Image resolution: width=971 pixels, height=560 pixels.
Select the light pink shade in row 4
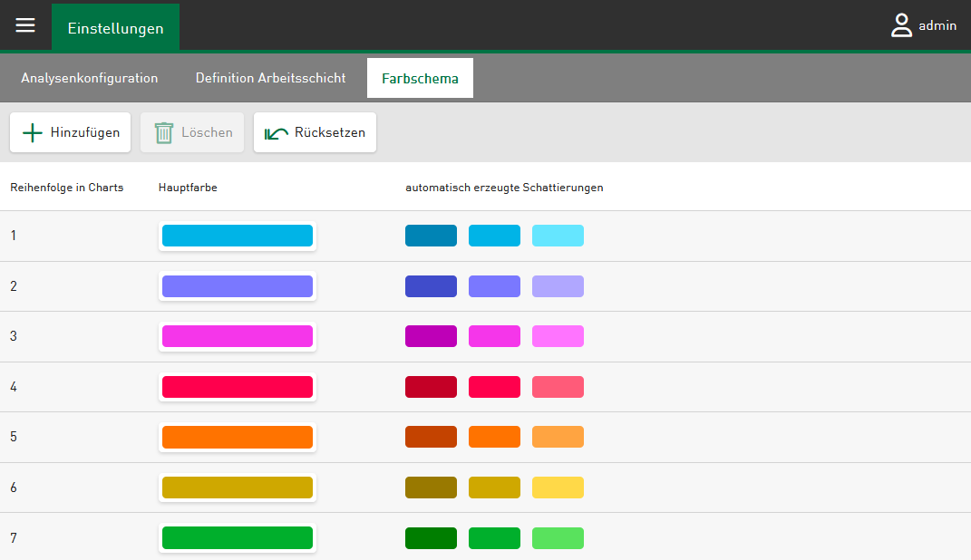(x=558, y=387)
